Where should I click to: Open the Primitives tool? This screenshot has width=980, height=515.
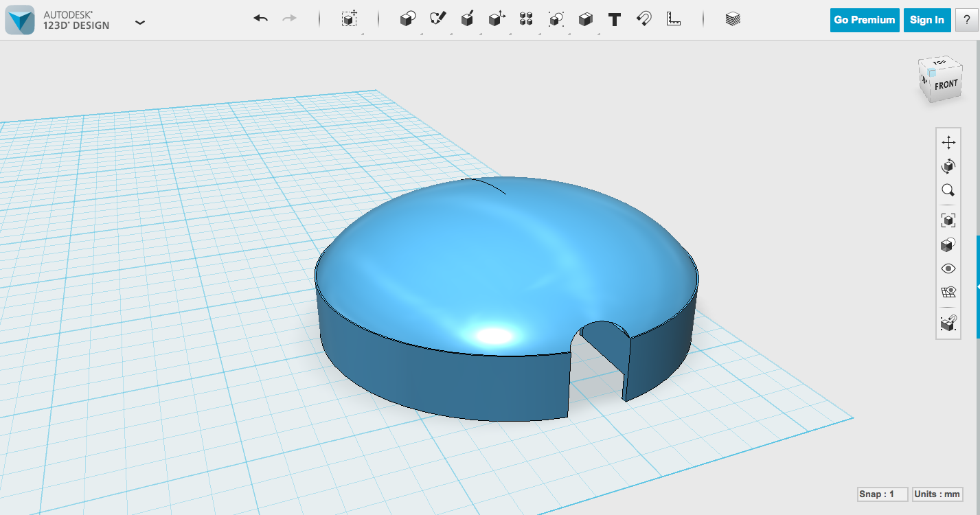[x=407, y=19]
